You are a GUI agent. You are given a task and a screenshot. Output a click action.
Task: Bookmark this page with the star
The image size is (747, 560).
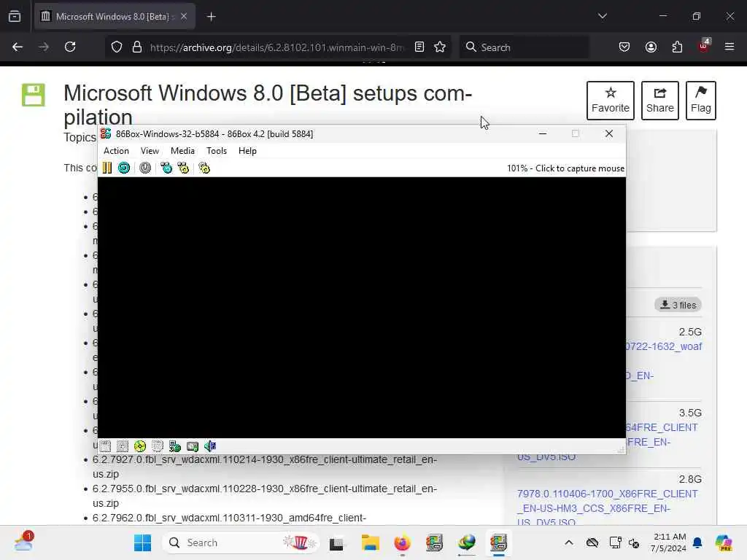pos(440,47)
